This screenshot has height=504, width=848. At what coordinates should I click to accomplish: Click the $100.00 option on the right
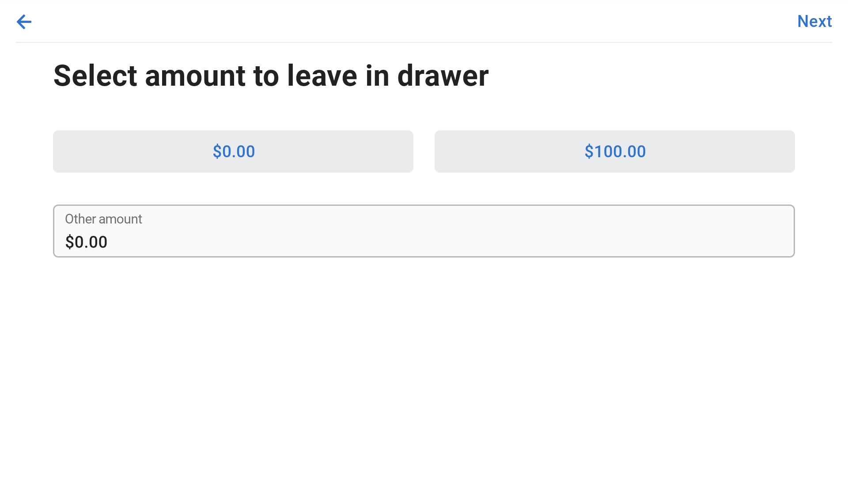click(615, 152)
